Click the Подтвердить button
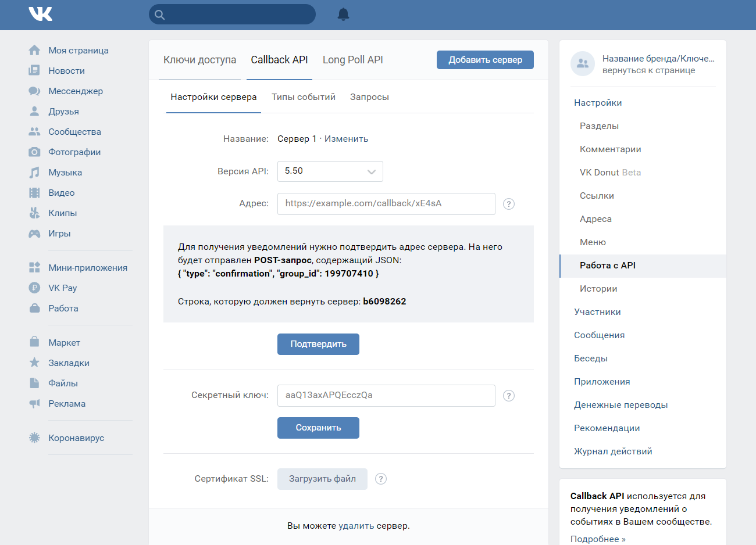 (x=318, y=344)
